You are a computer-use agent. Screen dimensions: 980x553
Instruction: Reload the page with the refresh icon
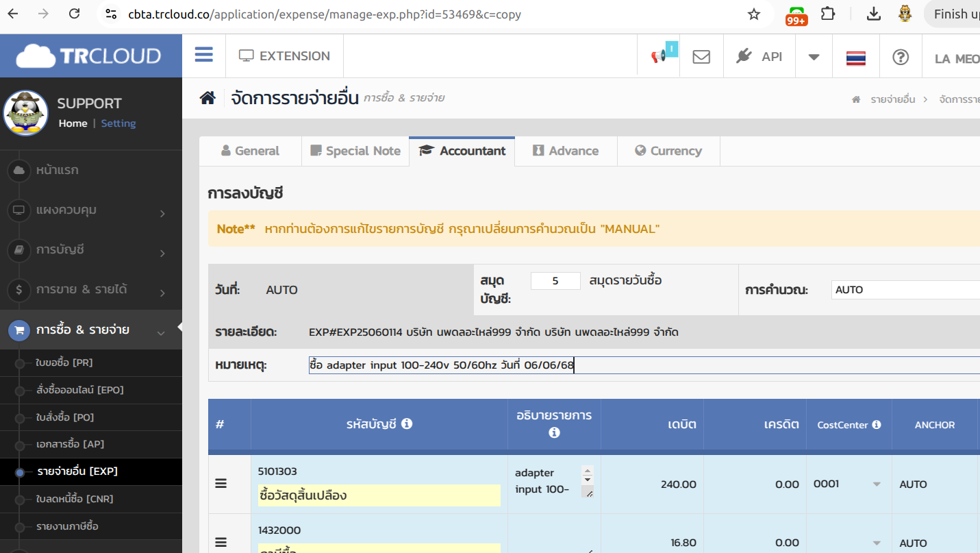pos(75,14)
